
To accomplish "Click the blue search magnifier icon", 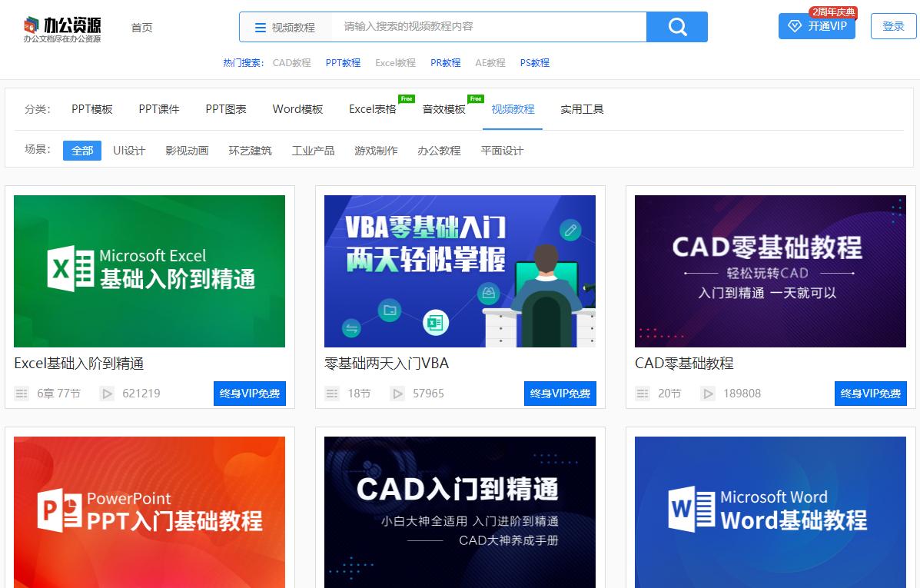I will pyautogui.click(x=676, y=26).
